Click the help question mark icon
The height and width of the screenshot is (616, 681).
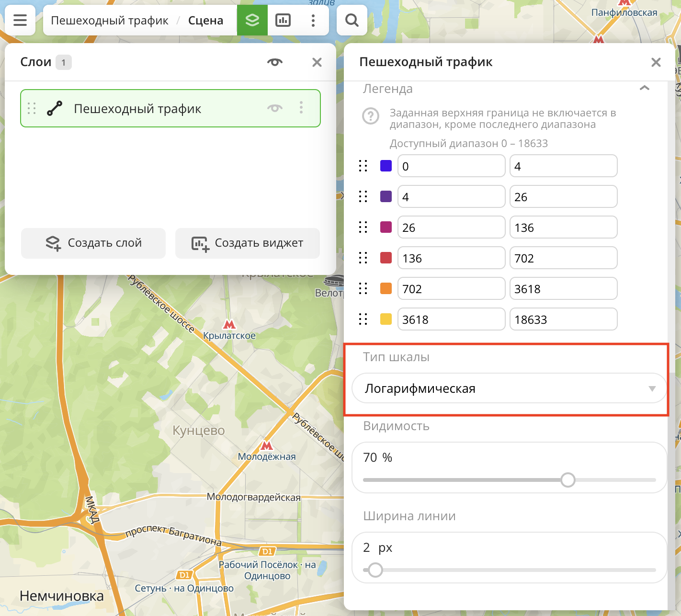pos(371,116)
